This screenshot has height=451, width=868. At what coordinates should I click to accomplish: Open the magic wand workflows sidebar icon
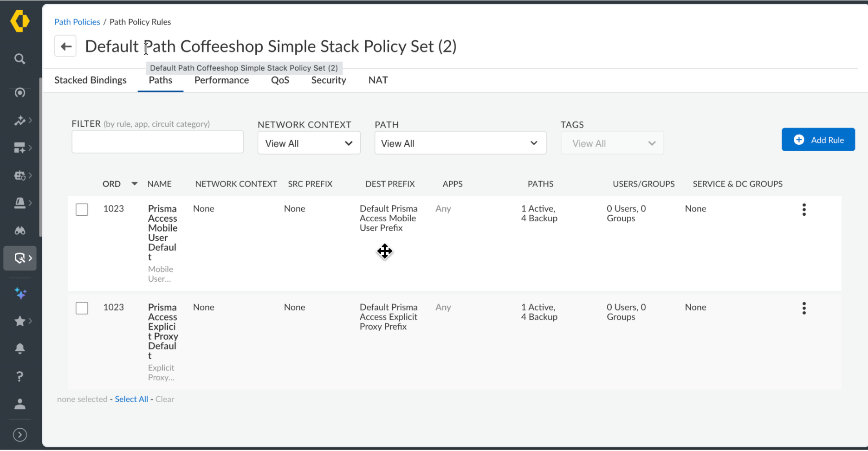click(19, 121)
